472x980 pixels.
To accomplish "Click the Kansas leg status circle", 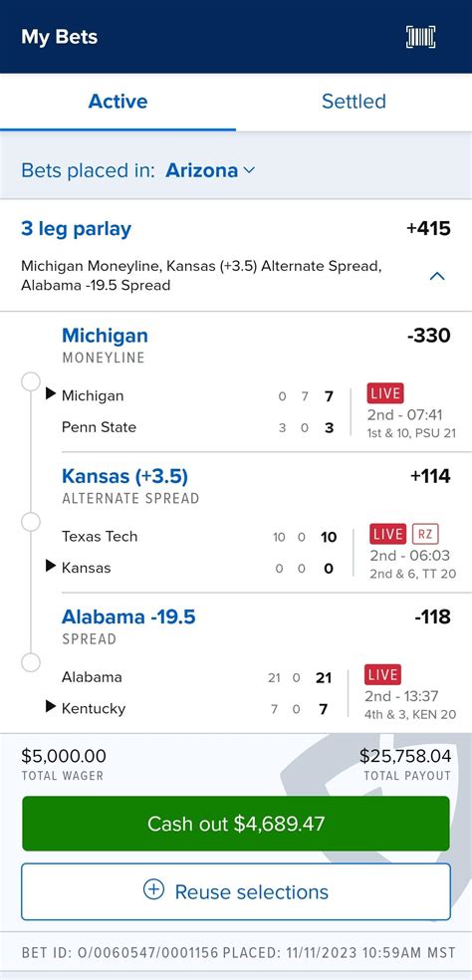I will pyautogui.click(x=31, y=522).
